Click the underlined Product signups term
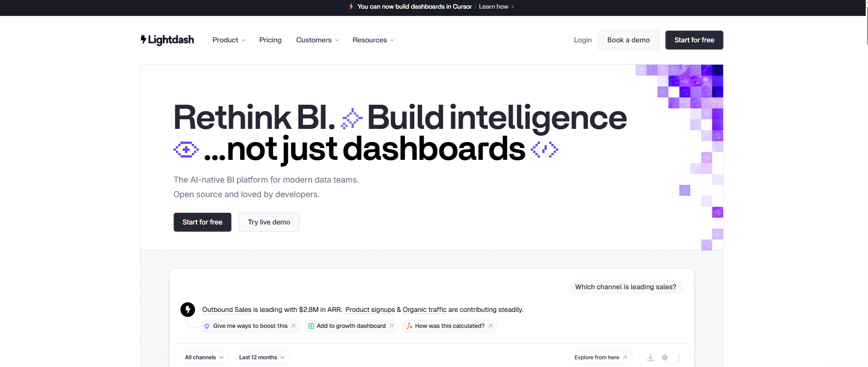 pyautogui.click(x=370, y=310)
